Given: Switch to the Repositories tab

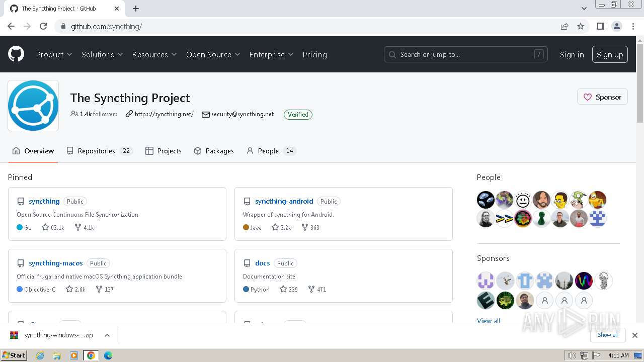Looking at the screenshot, I should point(100,151).
